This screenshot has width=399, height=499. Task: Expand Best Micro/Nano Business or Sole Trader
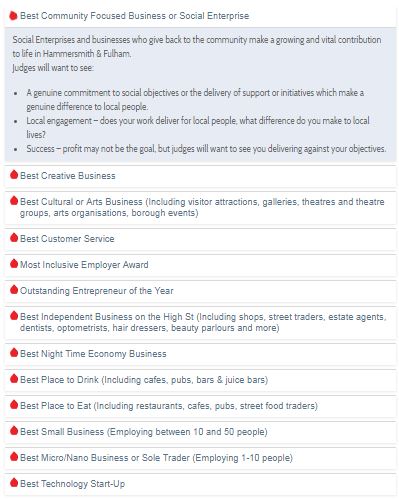pos(200,458)
